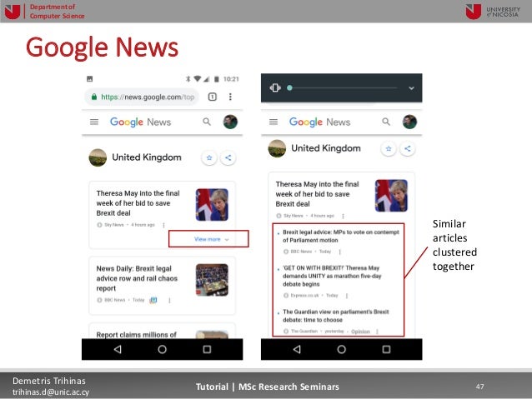Open hamburger menu in left phone screen

click(94, 122)
